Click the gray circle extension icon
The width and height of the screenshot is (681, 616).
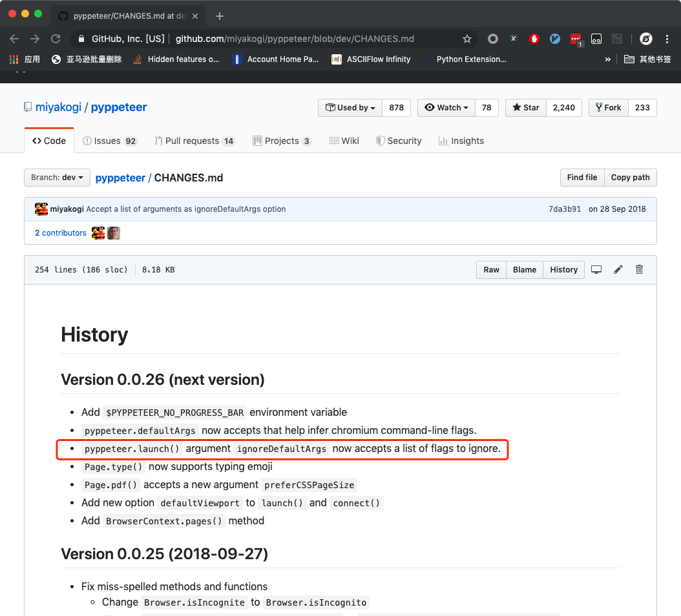coord(492,39)
